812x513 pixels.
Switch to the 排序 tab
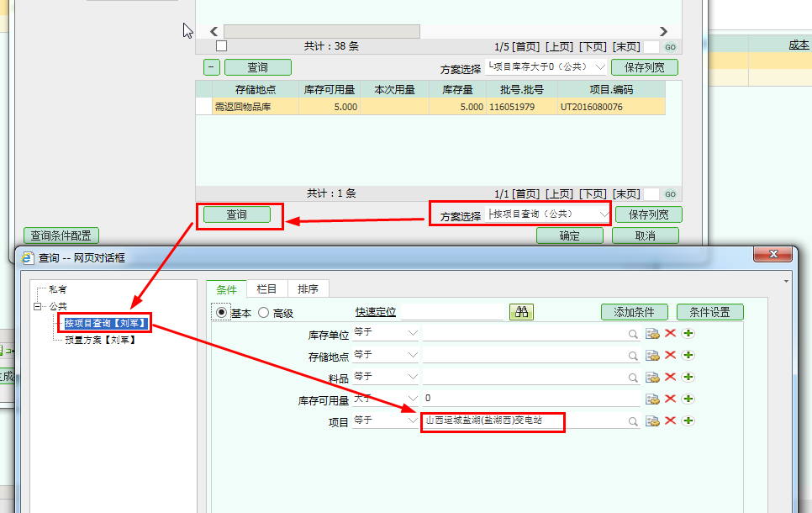click(x=308, y=289)
